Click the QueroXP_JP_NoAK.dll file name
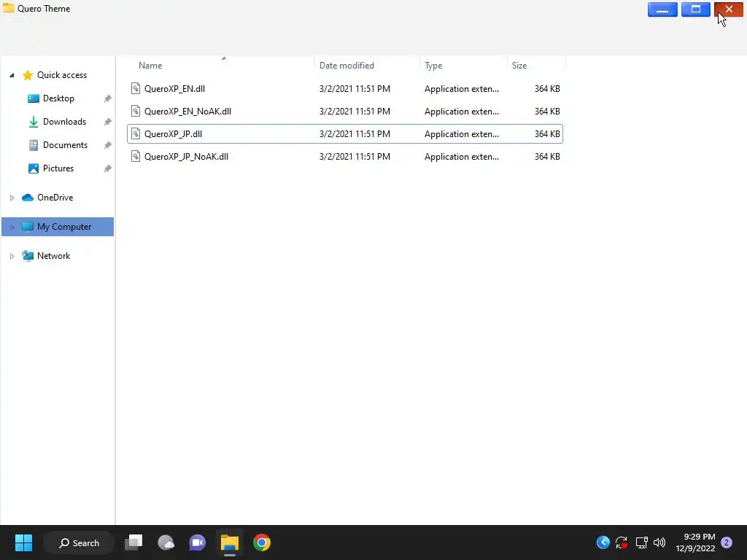The image size is (747, 560). click(x=186, y=157)
